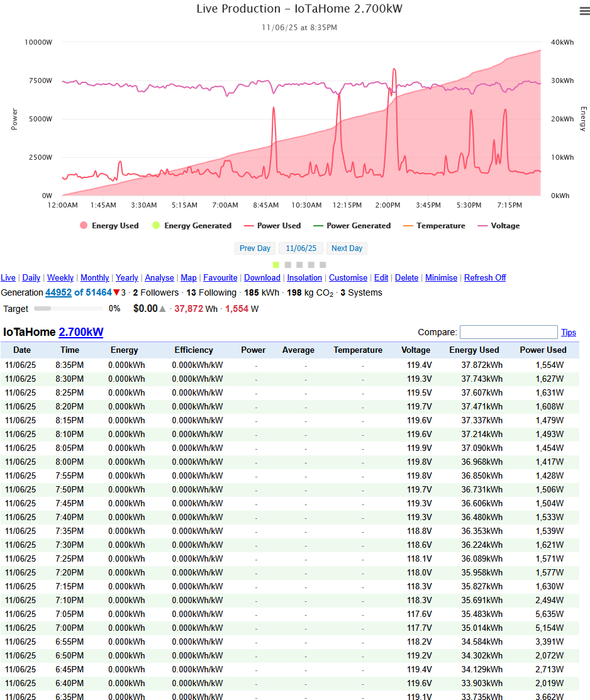Viewport: 590px width, 700px height.
Task: Switch to the Daily view
Action: pos(31,278)
